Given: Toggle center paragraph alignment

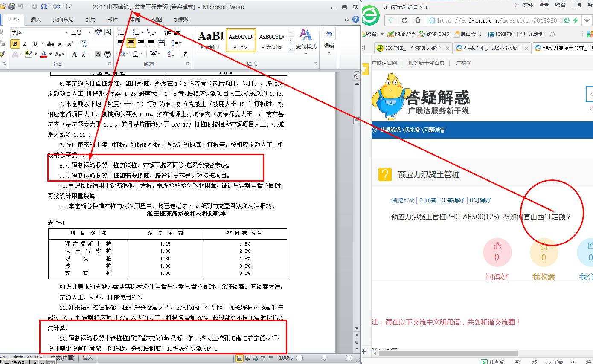Looking at the screenshot, I should point(131,43).
